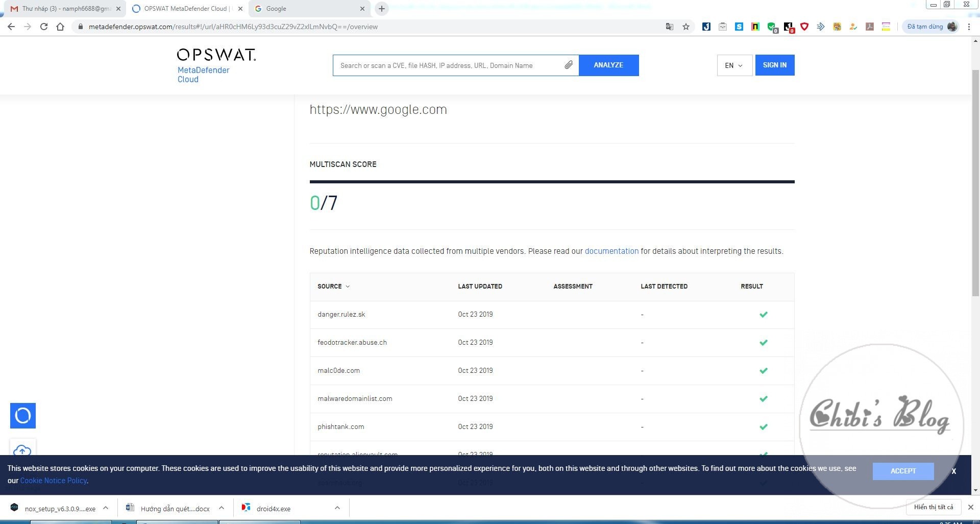Open the green shield checkmark extension

point(772,27)
